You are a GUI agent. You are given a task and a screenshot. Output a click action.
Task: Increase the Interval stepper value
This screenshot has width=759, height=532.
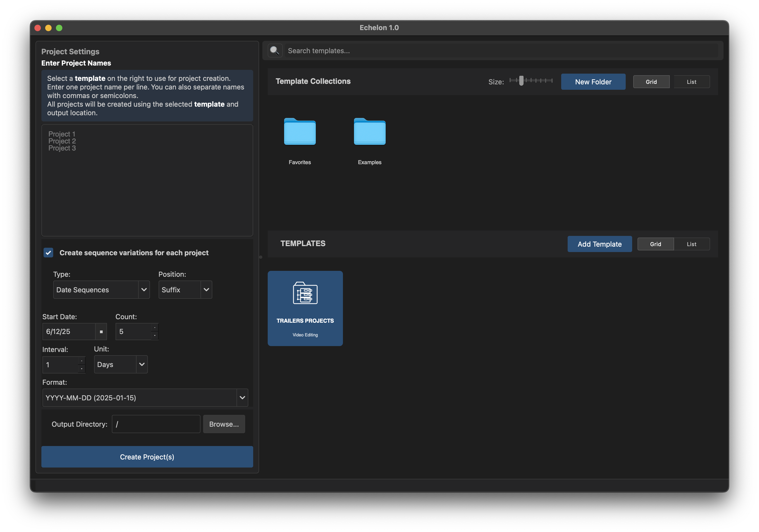coord(82,361)
